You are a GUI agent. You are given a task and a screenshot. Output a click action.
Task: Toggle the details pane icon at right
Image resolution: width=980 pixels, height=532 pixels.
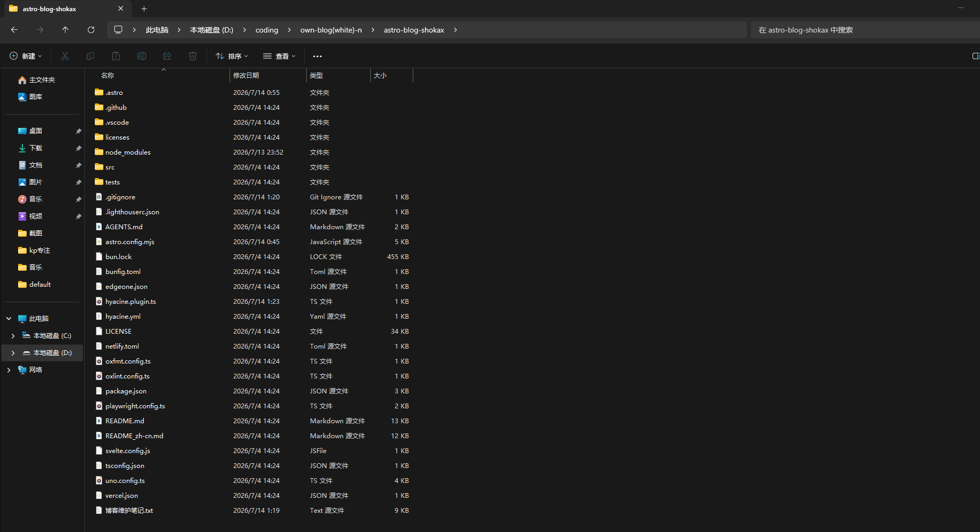(x=975, y=56)
